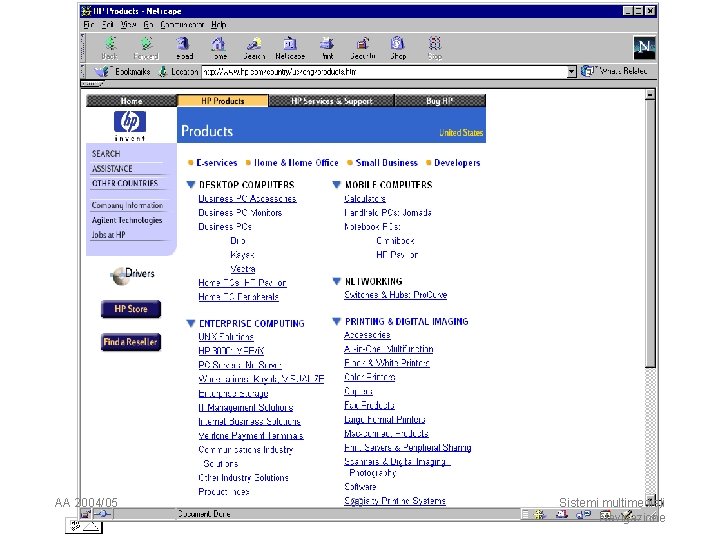Open the E-services link
Image resolution: width=720 pixels, height=540 pixels.
(217, 163)
